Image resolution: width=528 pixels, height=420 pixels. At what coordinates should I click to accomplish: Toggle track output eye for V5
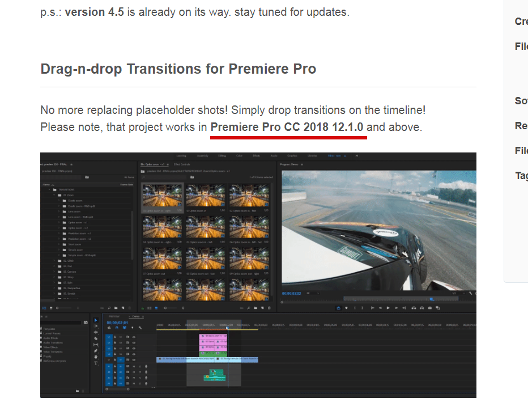(134, 337)
